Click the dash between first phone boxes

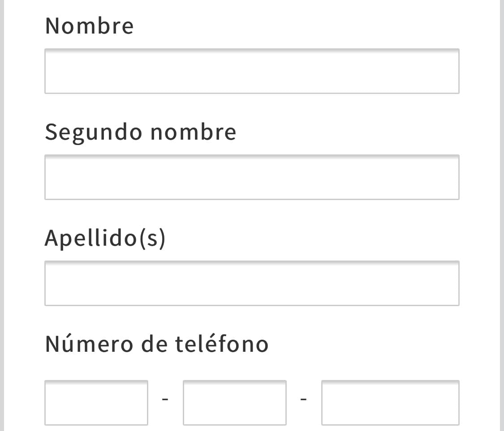point(165,398)
